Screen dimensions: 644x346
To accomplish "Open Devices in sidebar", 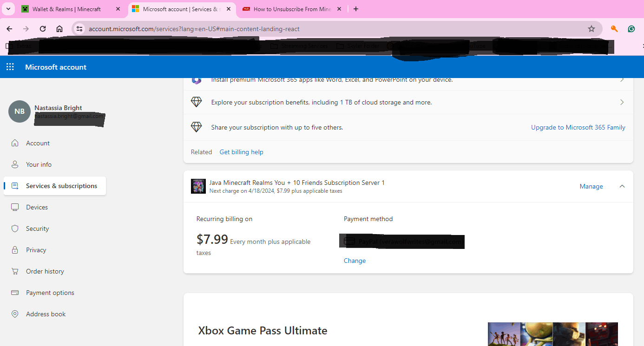I will 55,207.
